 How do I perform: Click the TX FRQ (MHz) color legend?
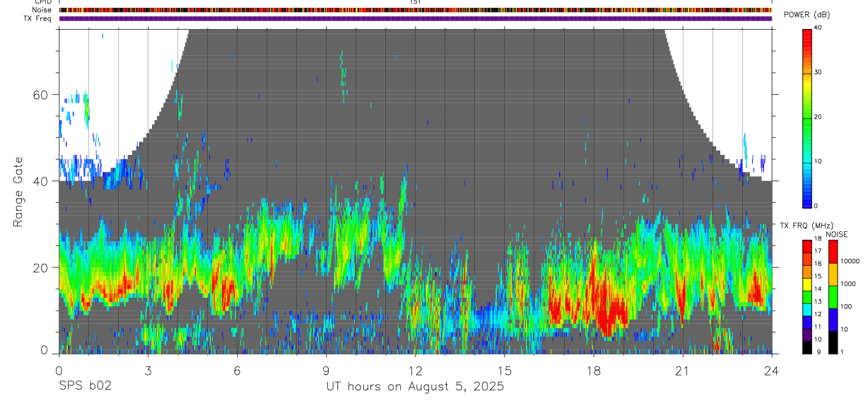807,297
